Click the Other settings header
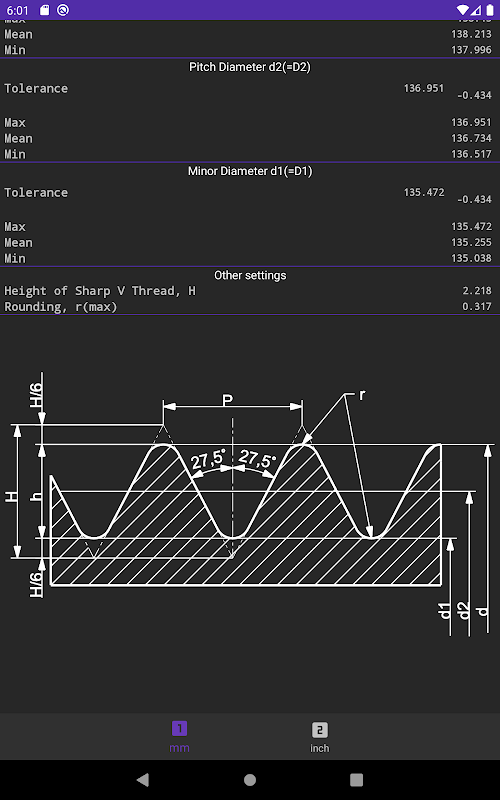The image size is (500, 800). [250, 275]
